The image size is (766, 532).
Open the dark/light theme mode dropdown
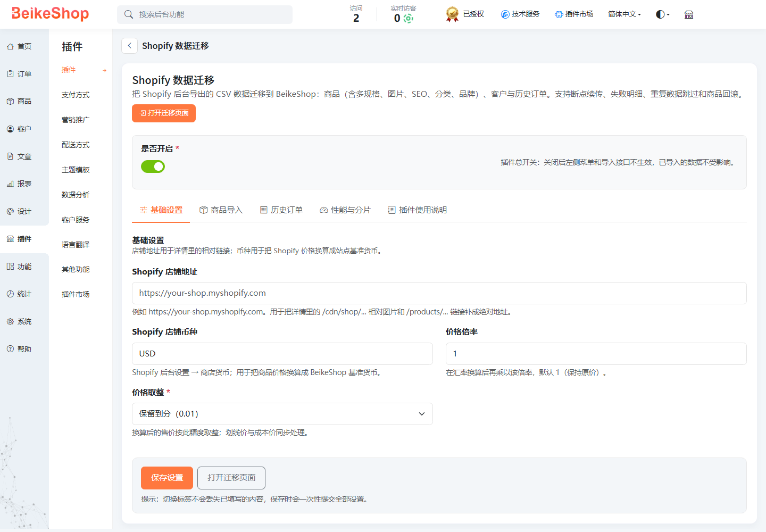tap(663, 14)
